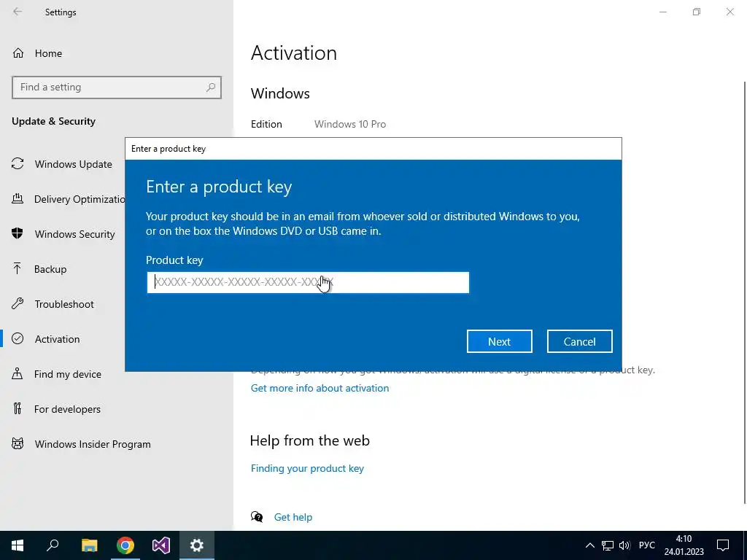Maximize or restore the Settings window
The width and height of the screenshot is (747, 560).
[697, 12]
